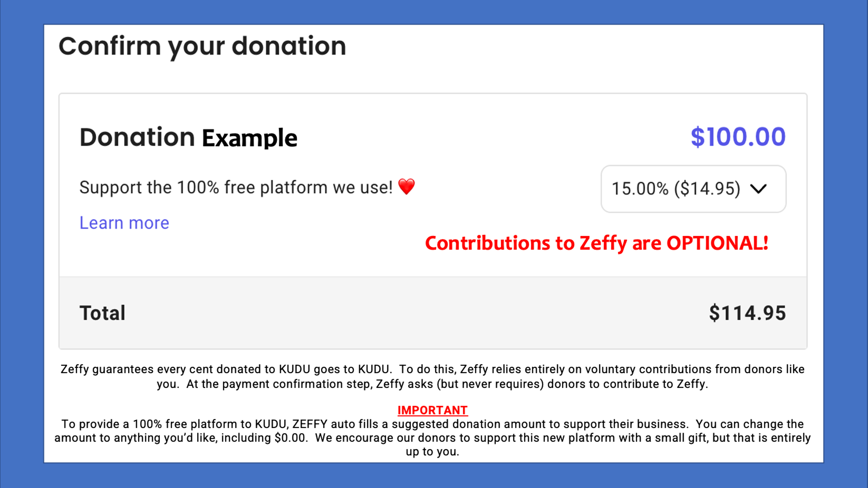
Task: Click the At the payment confirmation step line
Action: pyautogui.click(x=433, y=384)
